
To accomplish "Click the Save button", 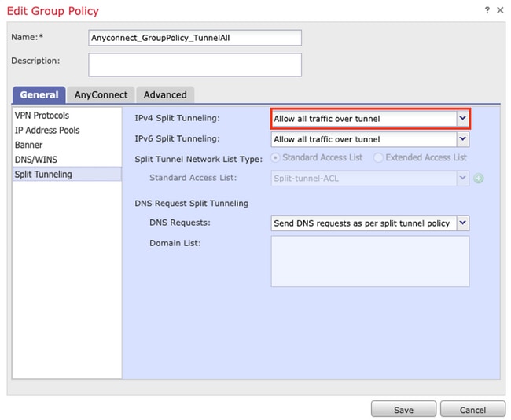I will [x=403, y=410].
